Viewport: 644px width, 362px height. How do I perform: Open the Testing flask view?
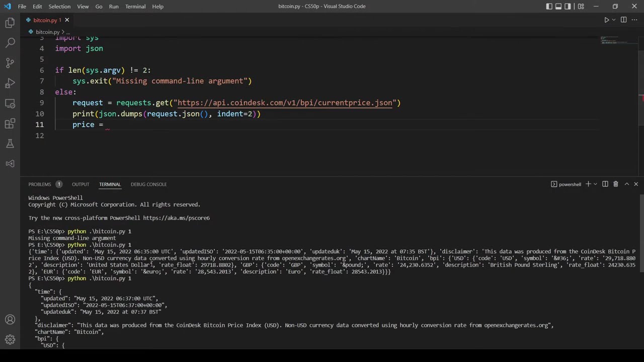coord(10,143)
